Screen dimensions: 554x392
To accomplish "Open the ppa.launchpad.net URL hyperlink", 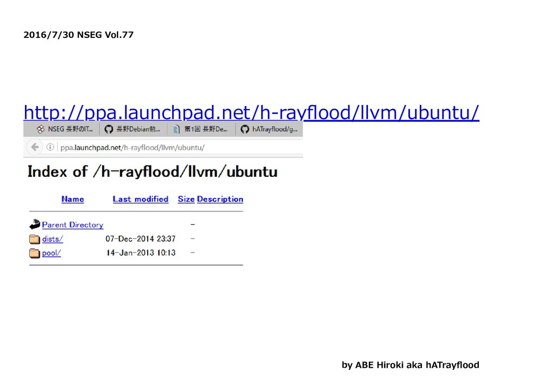I will 251,112.
